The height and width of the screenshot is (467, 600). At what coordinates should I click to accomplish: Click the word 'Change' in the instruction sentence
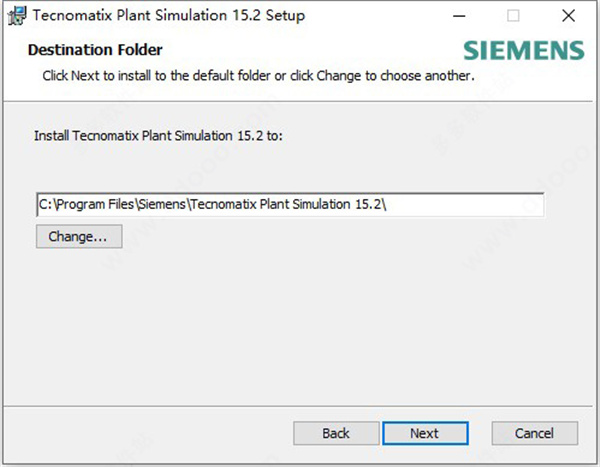(340, 75)
